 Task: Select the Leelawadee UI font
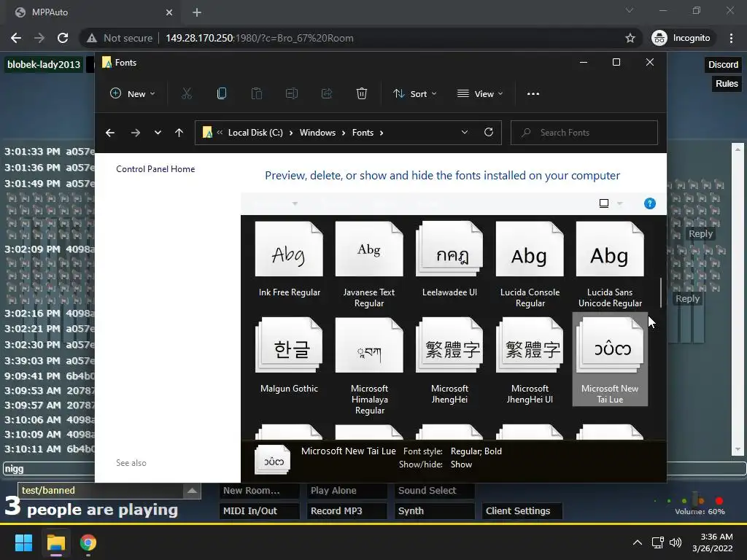point(449,260)
